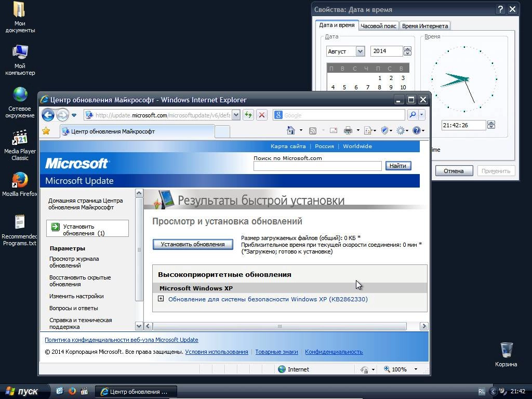532x399 pixels.
Task: Open the Worldwide link
Action: [357, 146]
